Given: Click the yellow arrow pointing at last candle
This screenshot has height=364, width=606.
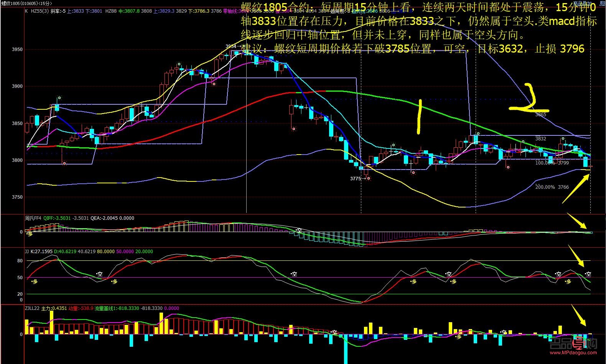Looking at the screenshot, I should (575, 188).
